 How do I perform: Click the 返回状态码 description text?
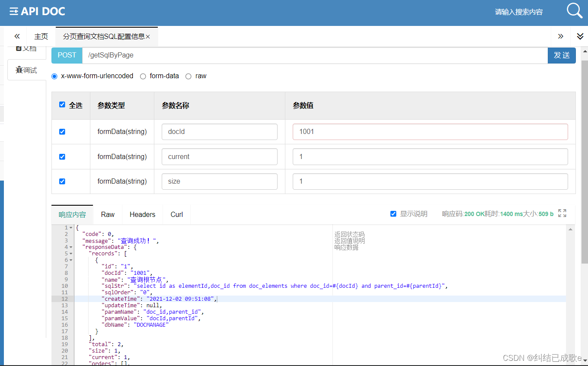[x=349, y=234]
